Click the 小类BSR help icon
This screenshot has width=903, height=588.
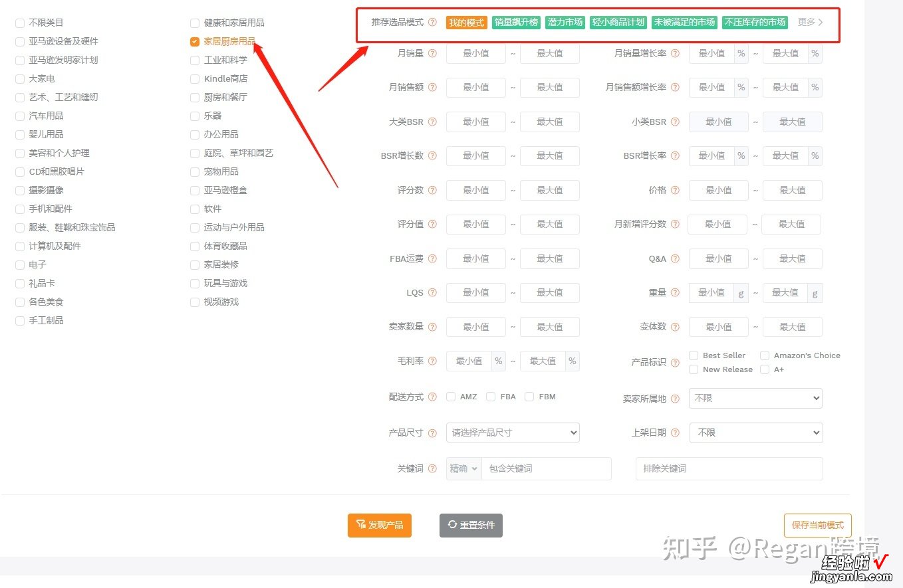[675, 122]
